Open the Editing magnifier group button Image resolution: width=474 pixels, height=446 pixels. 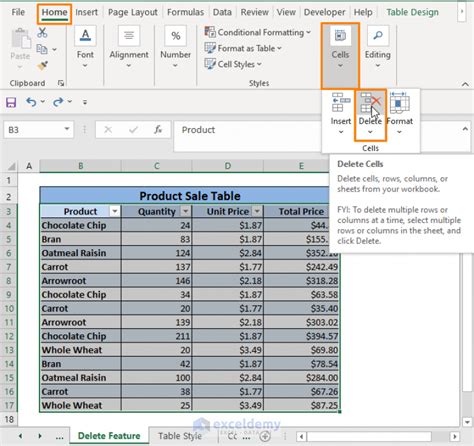click(377, 47)
